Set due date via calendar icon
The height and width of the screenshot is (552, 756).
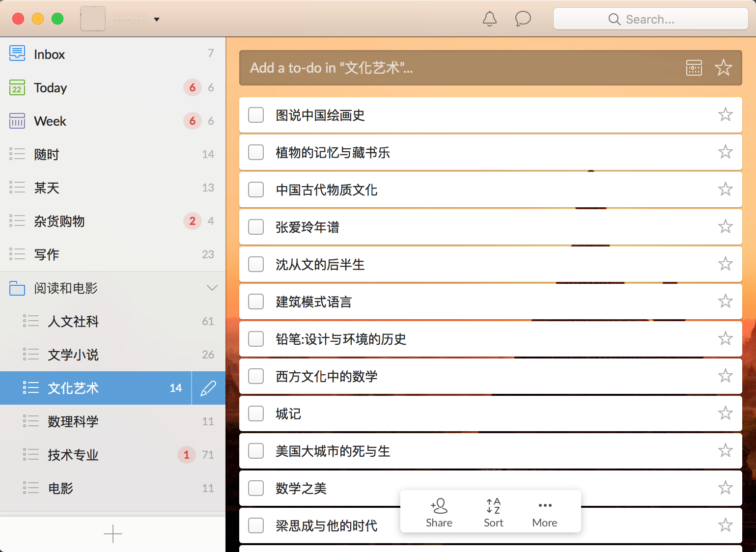point(694,68)
